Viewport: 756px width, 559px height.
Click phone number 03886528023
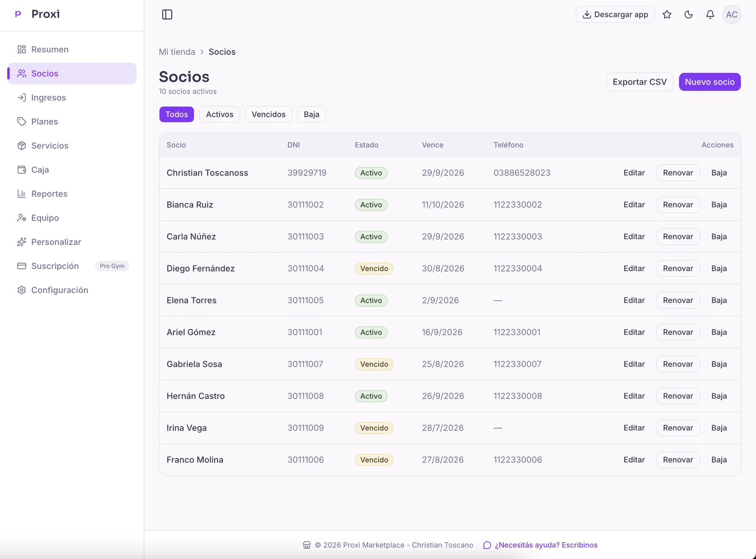point(522,173)
